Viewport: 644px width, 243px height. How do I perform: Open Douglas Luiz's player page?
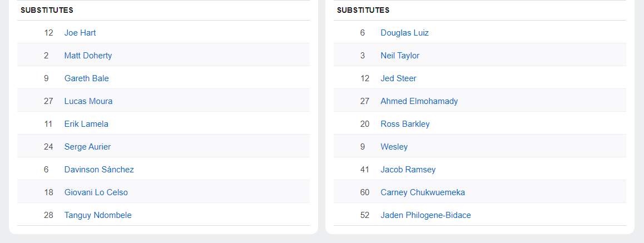coord(404,33)
